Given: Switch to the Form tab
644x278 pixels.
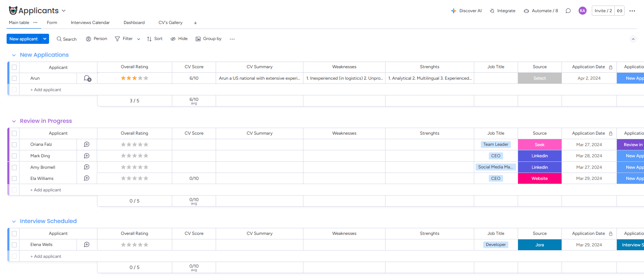Looking at the screenshot, I should click(x=52, y=23).
